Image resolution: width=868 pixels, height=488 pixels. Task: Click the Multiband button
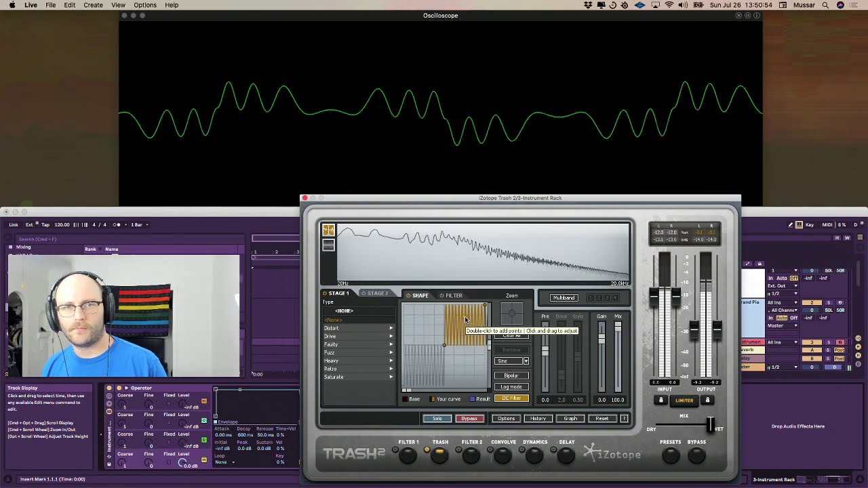pos(564,298)
